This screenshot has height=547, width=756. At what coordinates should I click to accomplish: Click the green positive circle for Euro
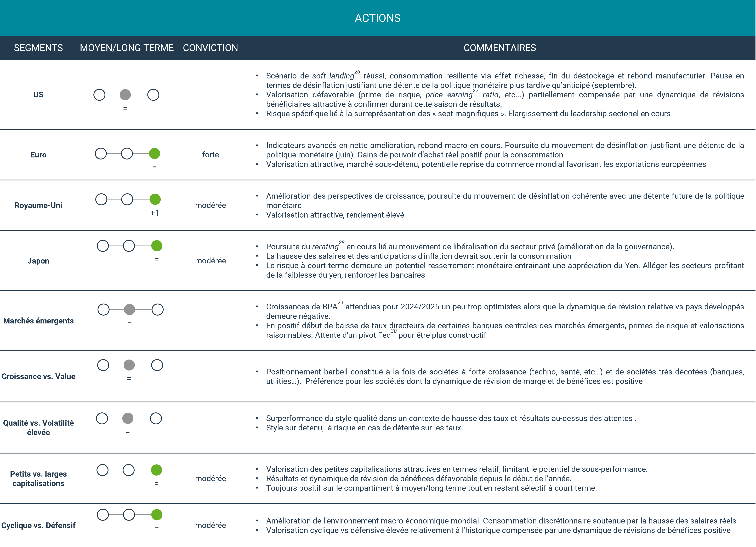tap(154, 154)
